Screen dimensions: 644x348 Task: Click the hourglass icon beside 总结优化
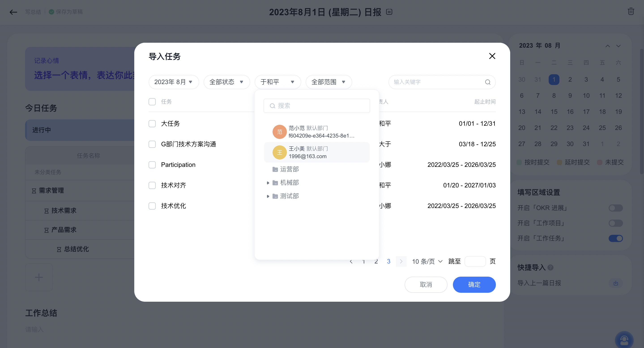(59, 249)
